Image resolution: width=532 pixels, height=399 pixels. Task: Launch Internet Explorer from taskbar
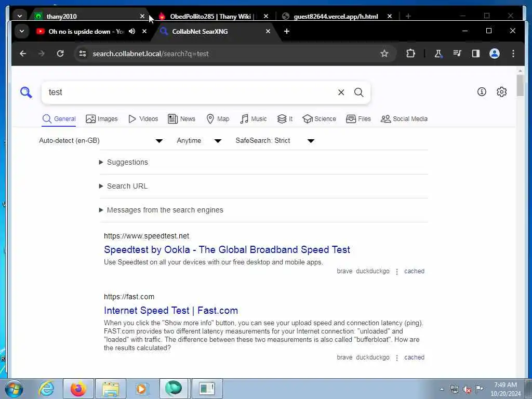click(46, 389)
